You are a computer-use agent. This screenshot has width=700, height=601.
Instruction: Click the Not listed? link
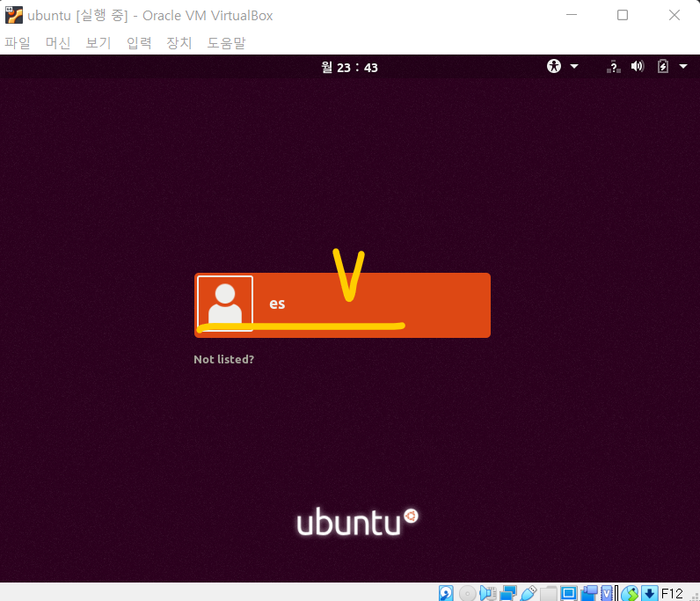point(223,359)
